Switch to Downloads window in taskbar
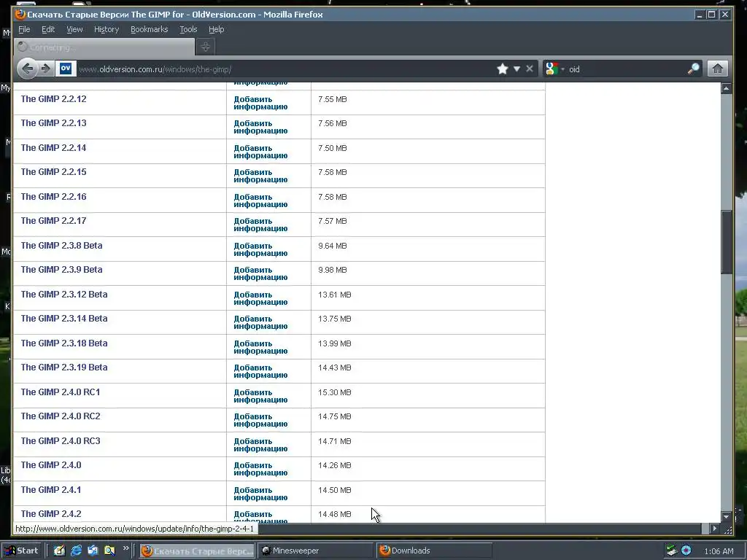Screen dimensions: 747x560 tap(434, 551)
